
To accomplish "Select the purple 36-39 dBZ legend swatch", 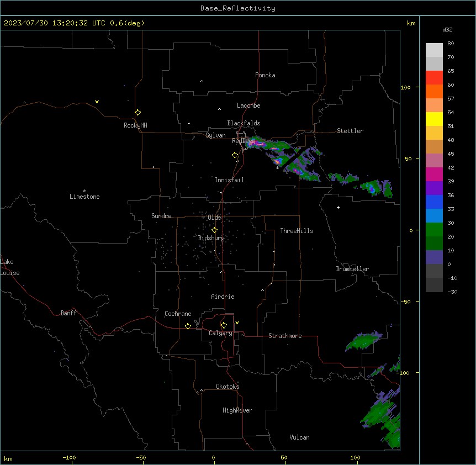I will pyautogui.click(x=434, y=188).
